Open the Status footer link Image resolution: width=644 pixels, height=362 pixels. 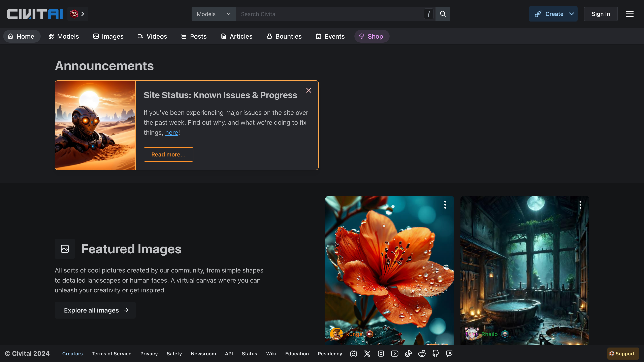coord(250,354)
